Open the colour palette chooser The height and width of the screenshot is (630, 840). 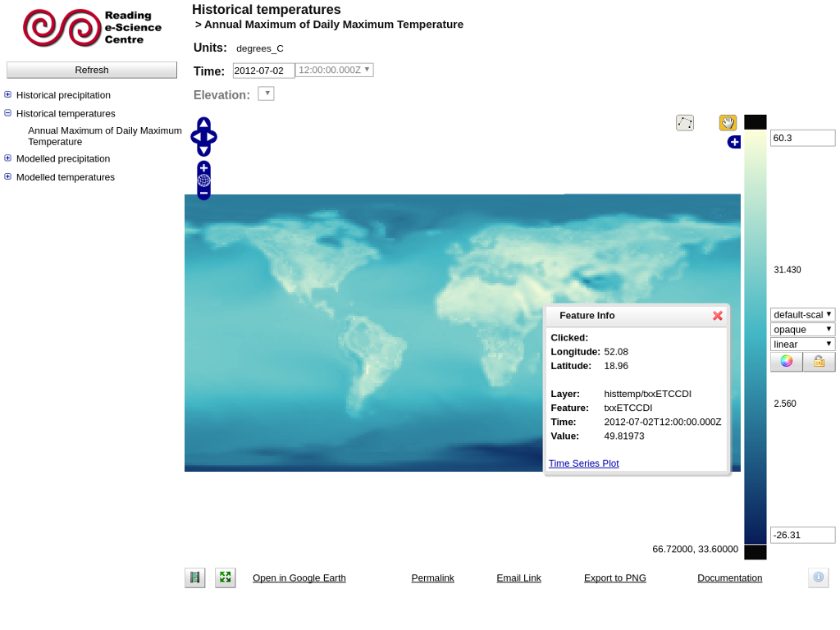[x=787, y=362]
